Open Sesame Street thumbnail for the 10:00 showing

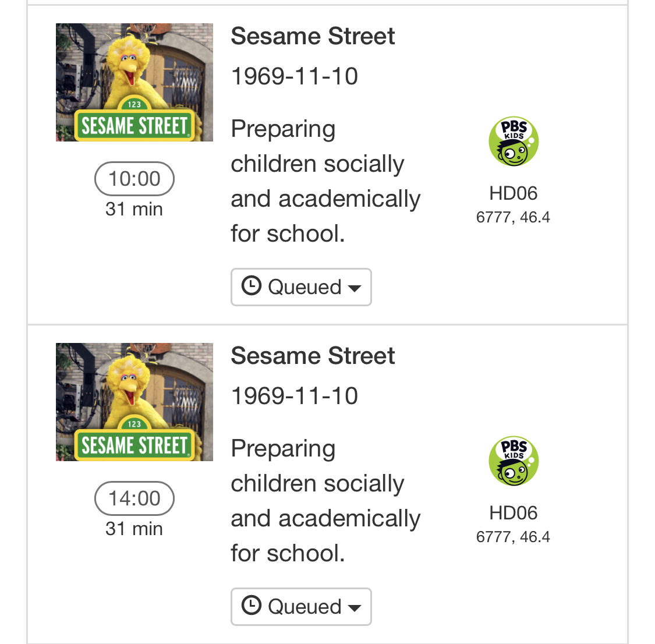click(134, 82)
